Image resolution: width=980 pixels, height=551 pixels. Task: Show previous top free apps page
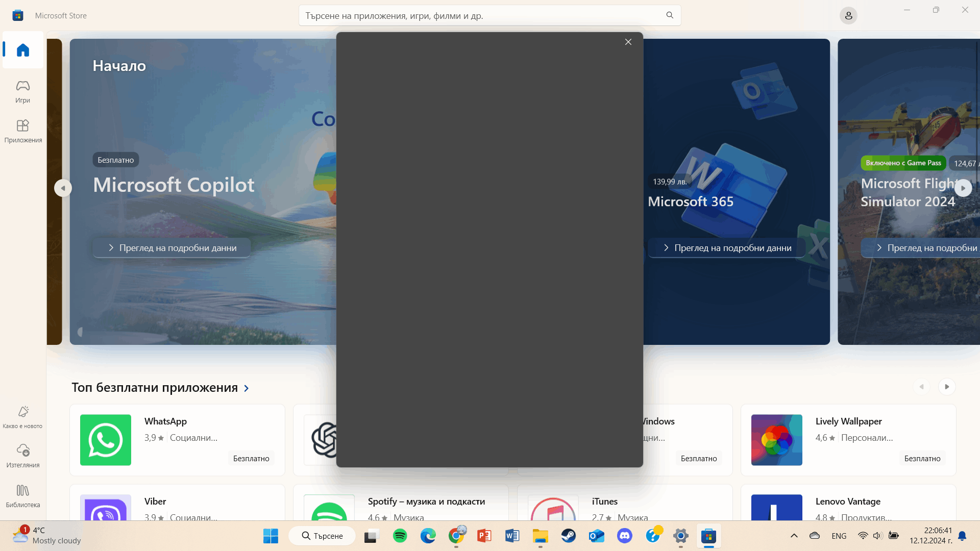pyautogui.click(x=922, y=387)
